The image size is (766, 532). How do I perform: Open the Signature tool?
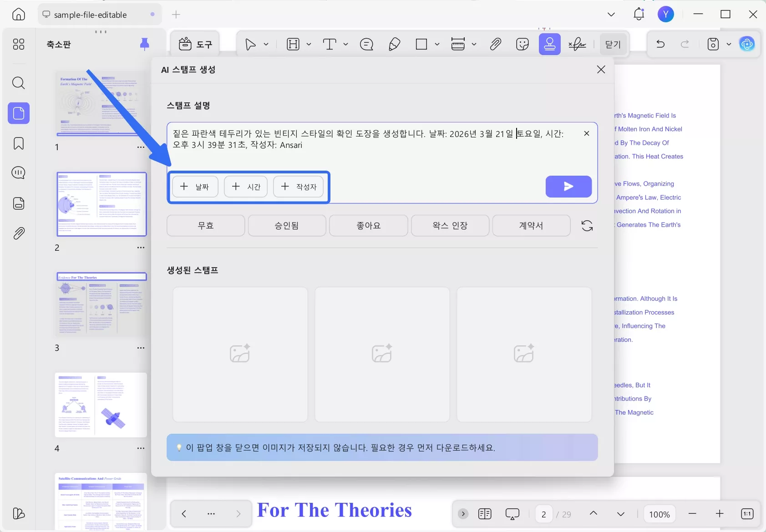(x=577, y=44)
